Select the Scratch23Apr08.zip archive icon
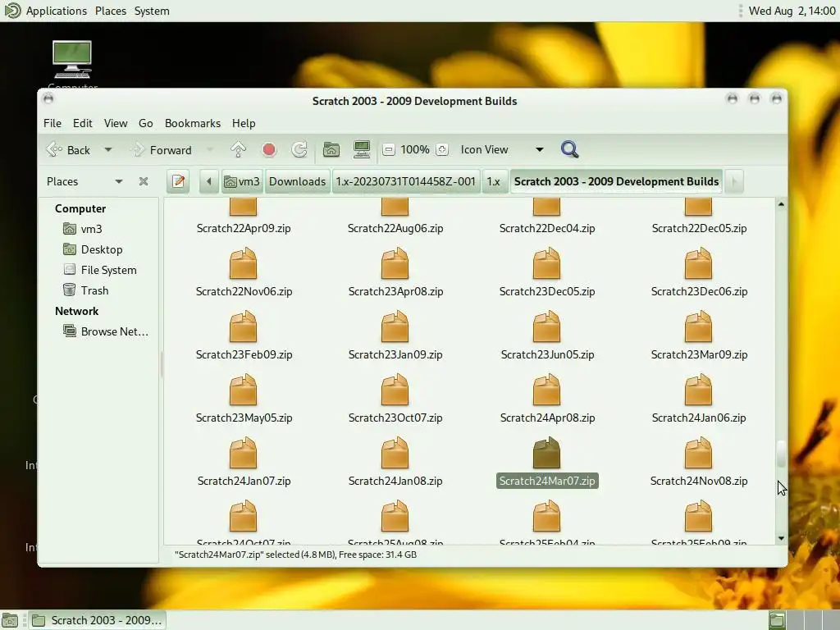This screenshot has width=840, height=630. pos(395,263)
